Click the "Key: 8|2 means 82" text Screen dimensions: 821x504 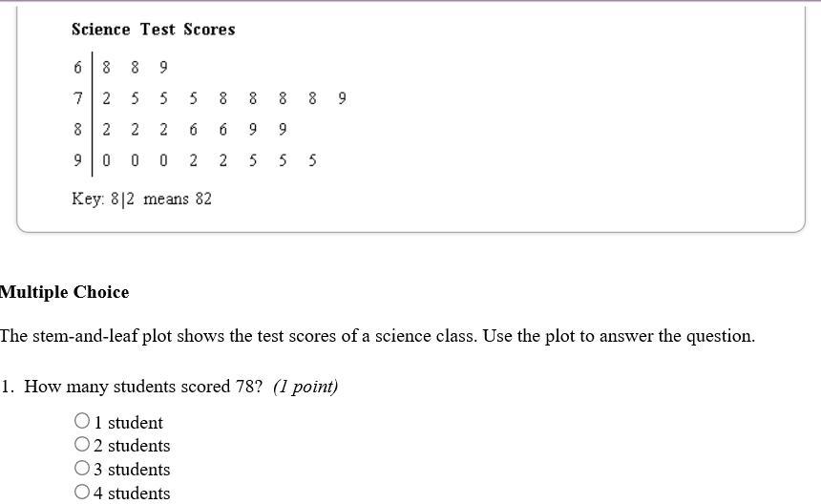[x=142, y=199]
